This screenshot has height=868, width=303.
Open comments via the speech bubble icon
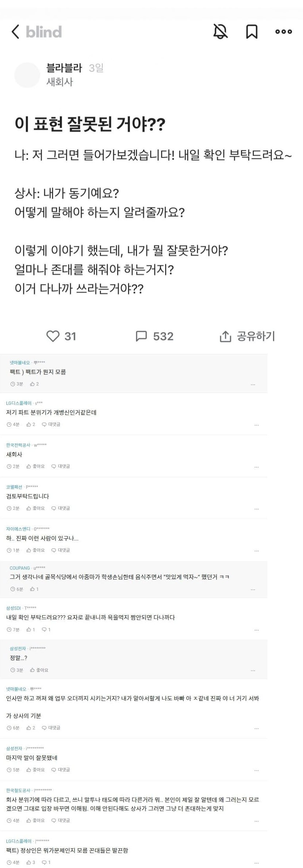tap(142, 337)
